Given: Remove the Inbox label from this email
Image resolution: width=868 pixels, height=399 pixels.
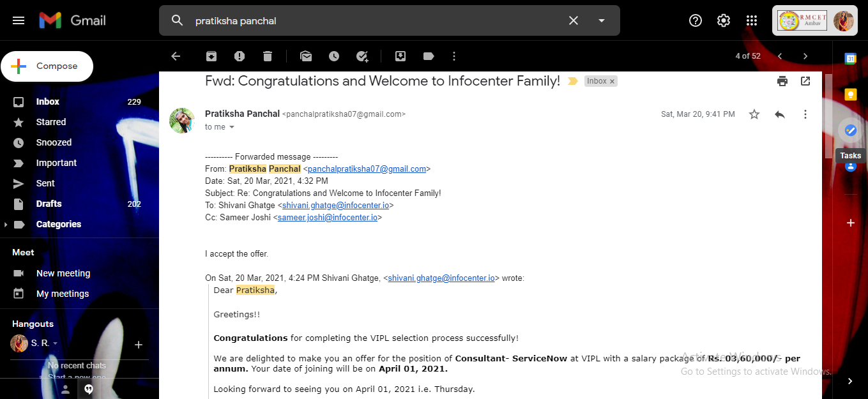Looking at the screenshot, I should 612,81.
